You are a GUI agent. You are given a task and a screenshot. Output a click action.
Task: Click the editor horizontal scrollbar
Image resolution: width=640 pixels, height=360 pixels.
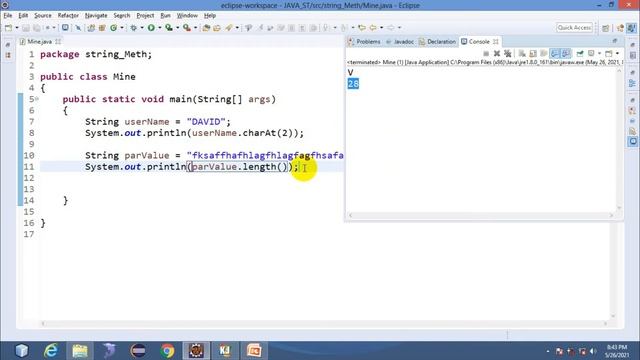[324, 324]
